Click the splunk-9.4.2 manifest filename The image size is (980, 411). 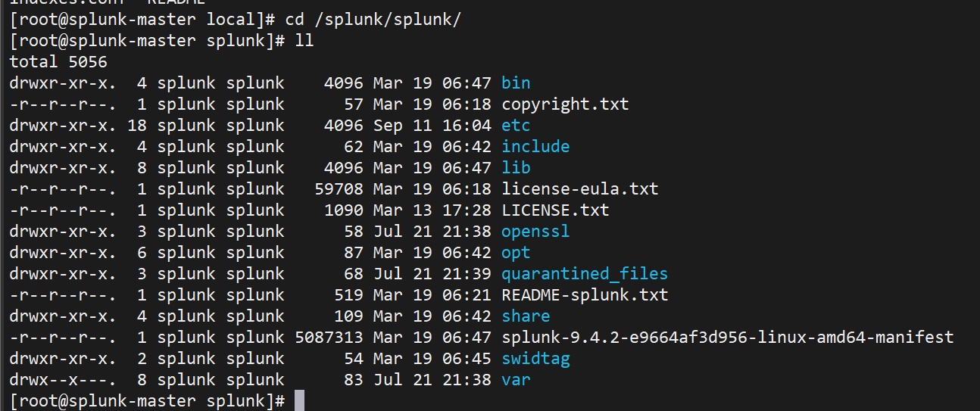(727, 338)
